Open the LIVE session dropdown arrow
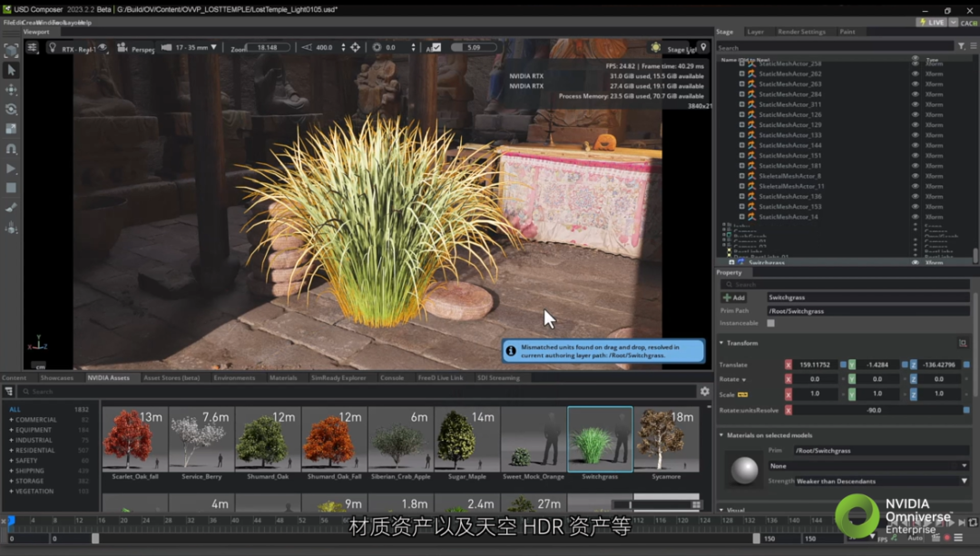980x556 pixels. click(953, 23)
